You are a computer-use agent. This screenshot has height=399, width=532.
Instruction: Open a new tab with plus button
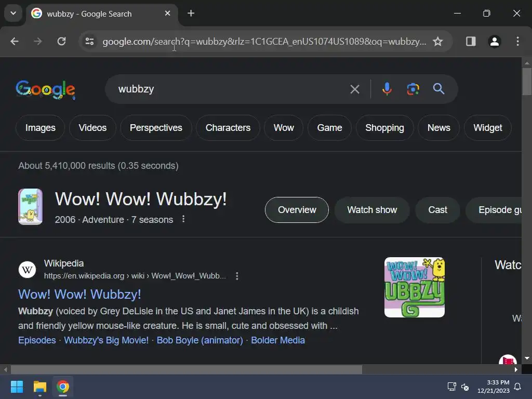191,13
